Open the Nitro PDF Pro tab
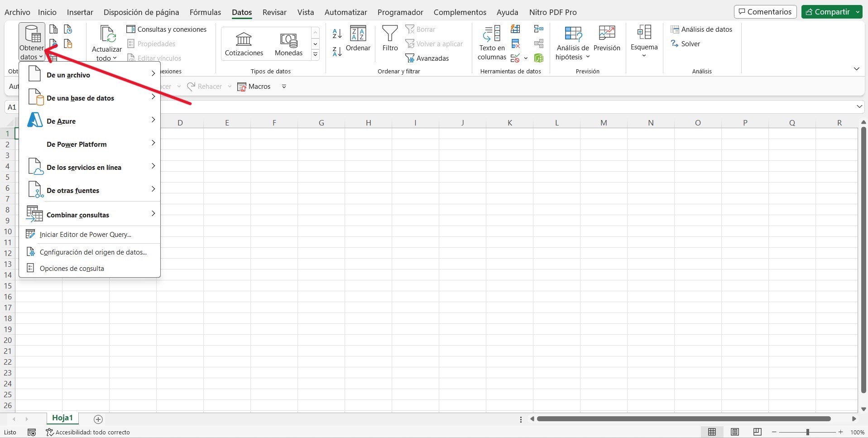The height and width of the screenshot is (438, 868). pos(553,12)
